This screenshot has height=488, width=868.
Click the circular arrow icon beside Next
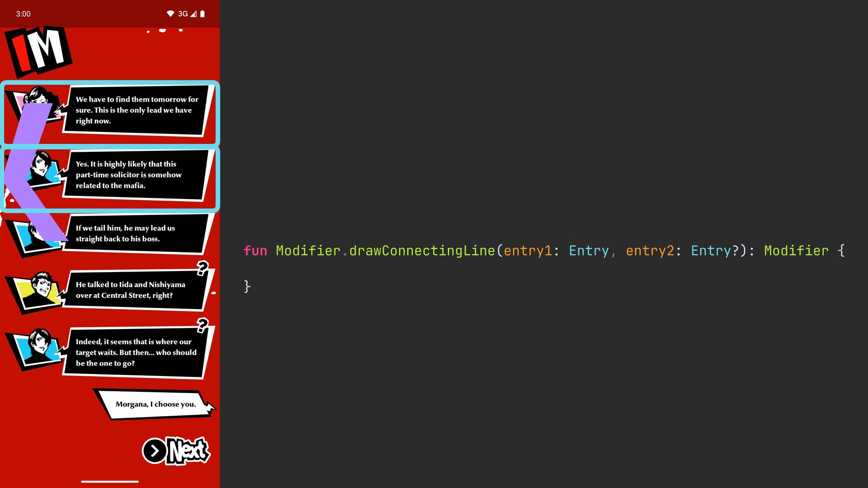click(x=154, y=451)
